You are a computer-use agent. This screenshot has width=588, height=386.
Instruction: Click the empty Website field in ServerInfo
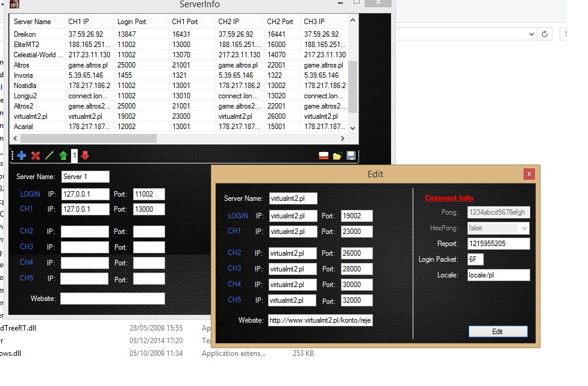pyautogui.click(x=113, y=299)
